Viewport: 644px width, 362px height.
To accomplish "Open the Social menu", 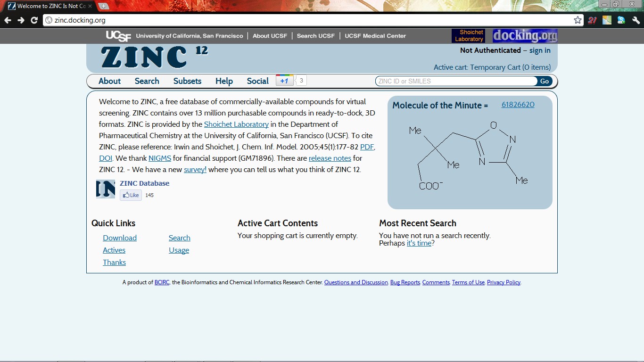I will 257,81.
